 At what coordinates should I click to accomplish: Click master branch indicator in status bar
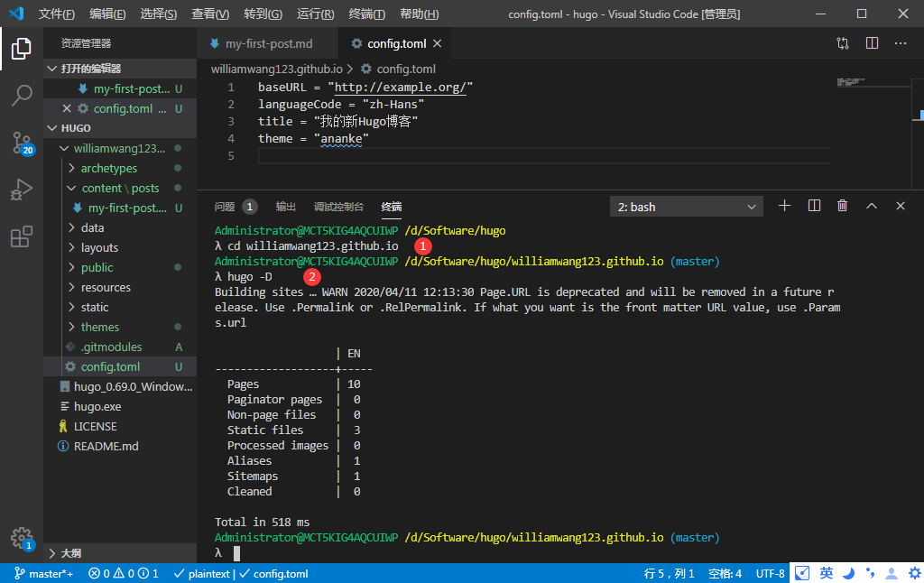click(43, 574)
